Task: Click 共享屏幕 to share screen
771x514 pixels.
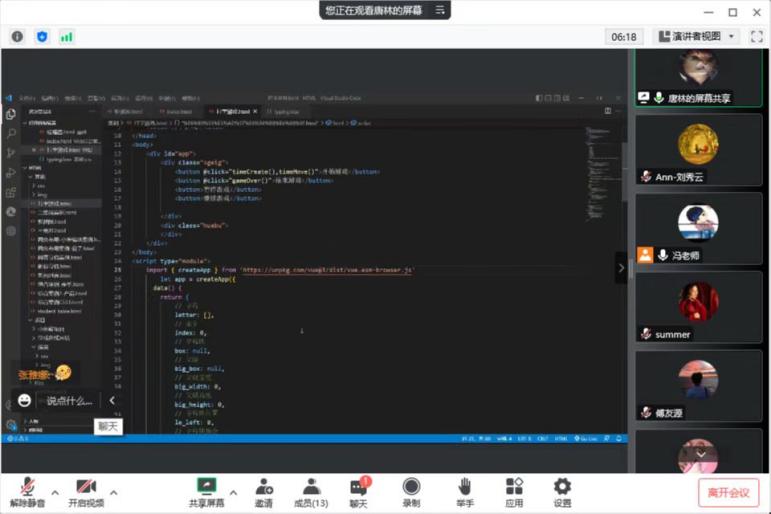Action: (206, 491)
